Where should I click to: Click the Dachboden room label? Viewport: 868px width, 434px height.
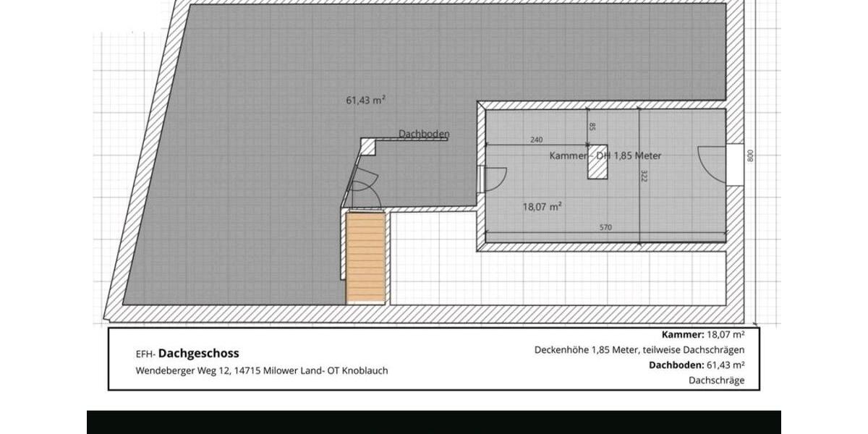(x=425, y=134)
